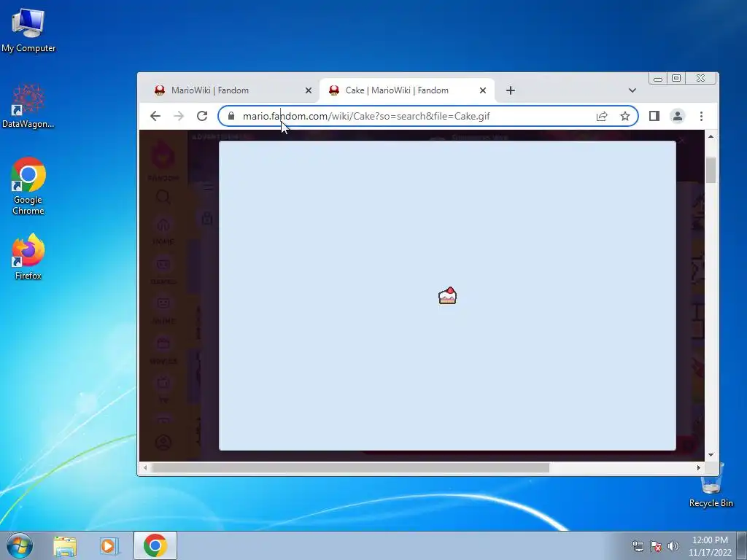
Task: Open the volume speaker tray icon
Action: click(673, 546)
